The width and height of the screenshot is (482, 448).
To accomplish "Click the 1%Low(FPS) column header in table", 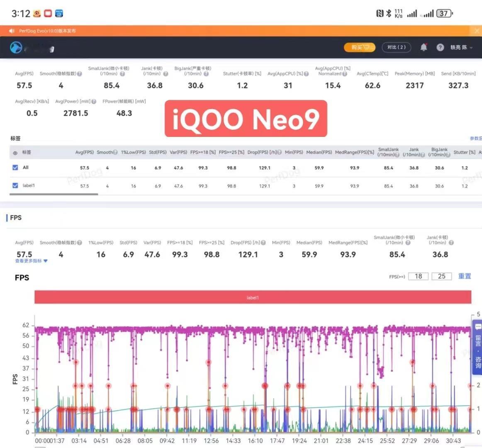I will click(134, 152).
